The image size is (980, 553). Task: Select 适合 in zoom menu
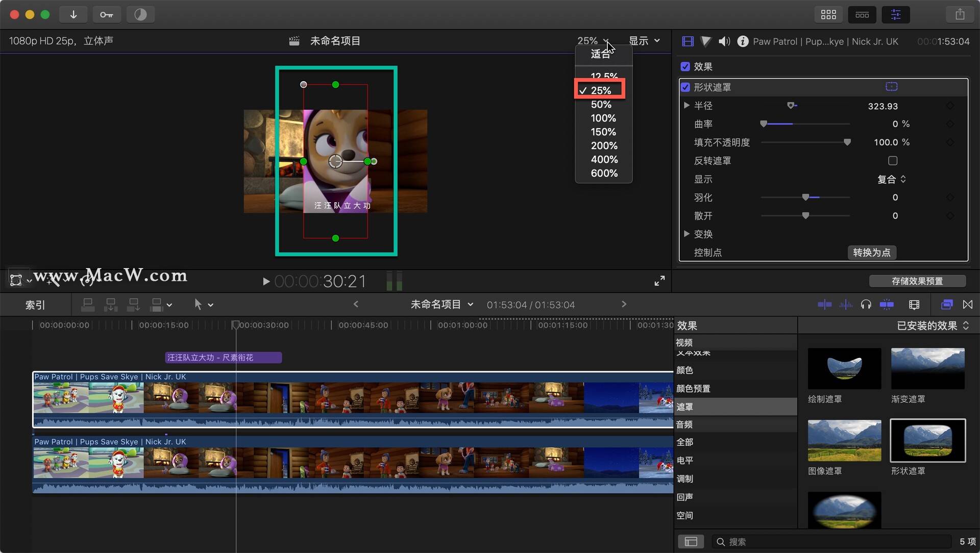click(x=600, y=54)
